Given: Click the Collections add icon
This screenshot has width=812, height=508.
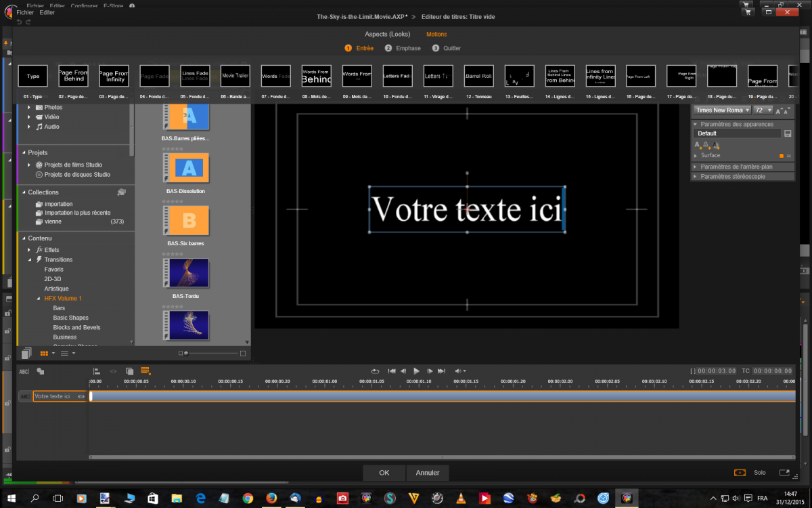Looking at the screenshot, I should tap(121, 192).
